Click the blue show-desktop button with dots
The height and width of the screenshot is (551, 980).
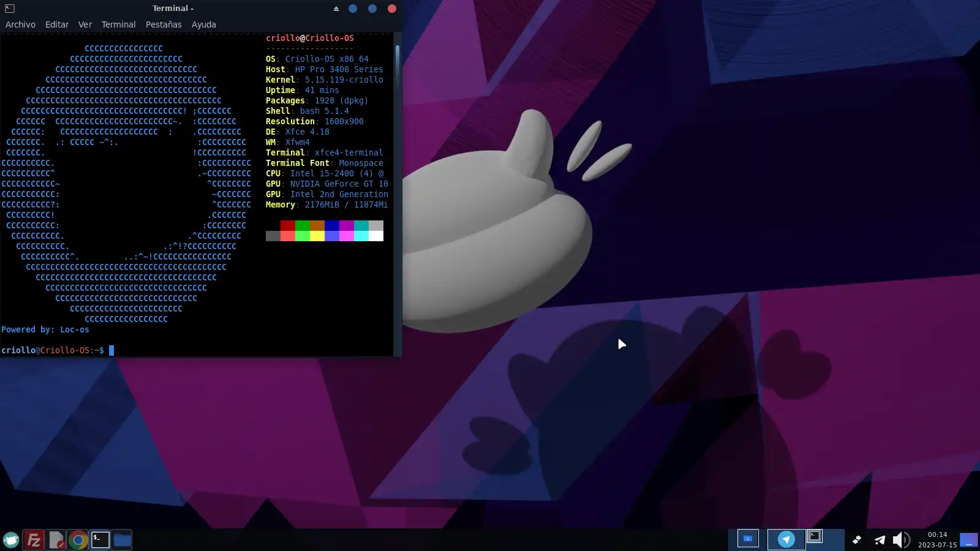point(969,540)
